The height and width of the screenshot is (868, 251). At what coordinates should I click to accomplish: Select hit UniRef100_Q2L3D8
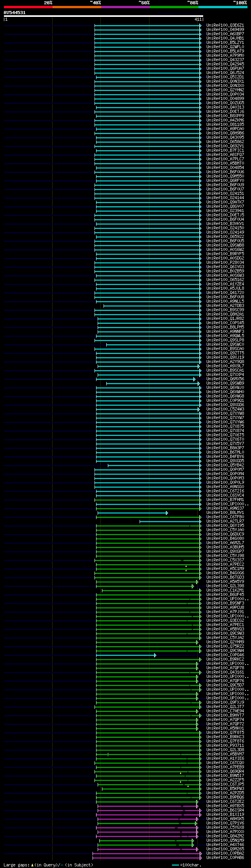225,750
